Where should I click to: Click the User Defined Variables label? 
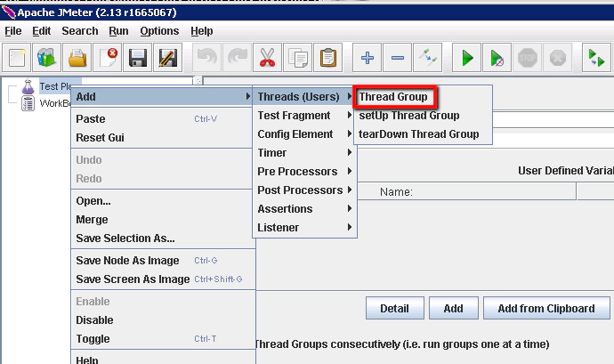pyautogui.click(x=566, y=171)
